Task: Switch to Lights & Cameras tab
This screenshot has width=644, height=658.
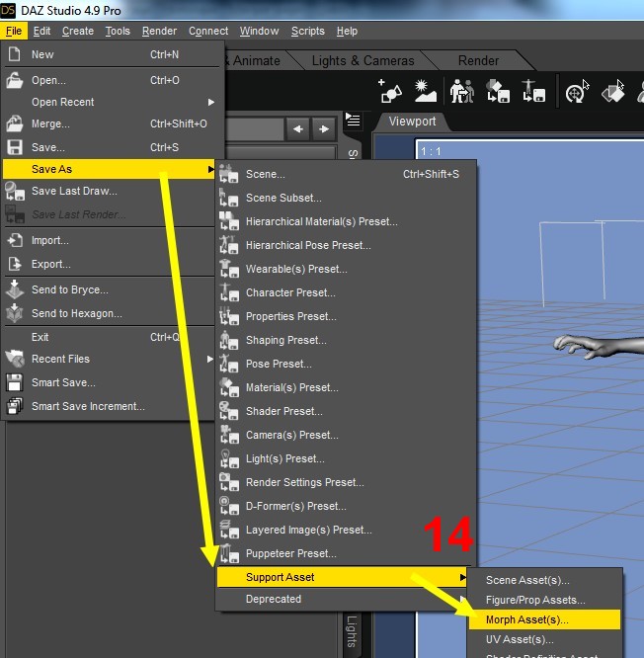Action: (x=362, y=61)
